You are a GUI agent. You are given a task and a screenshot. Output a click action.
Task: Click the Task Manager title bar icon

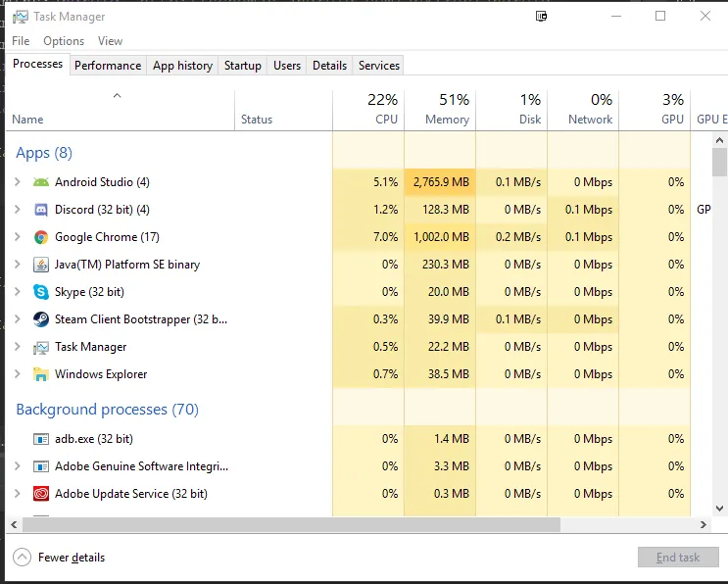(20, 18)
